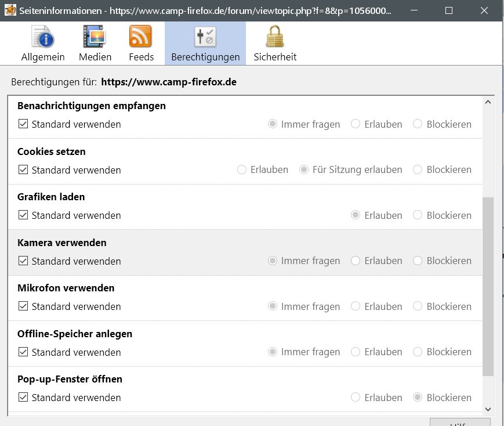Screen dimensions: 504x426
Task: Click the Offline-Speicher anlegen heading
Action: pyautogui.click(x=75, y=334)
